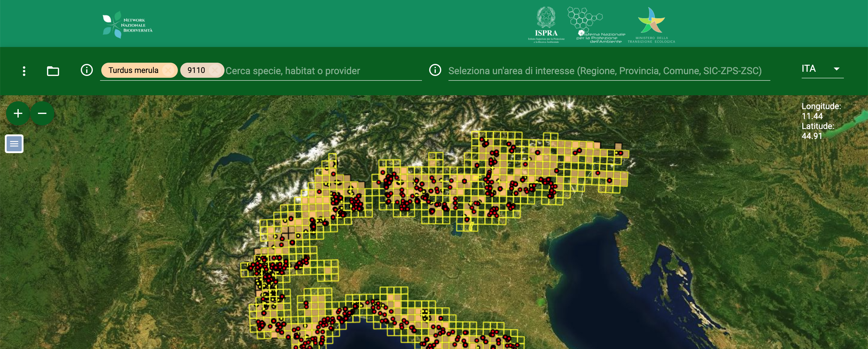
Task: Open the ISPRA logo link
Action: [546, 25]
